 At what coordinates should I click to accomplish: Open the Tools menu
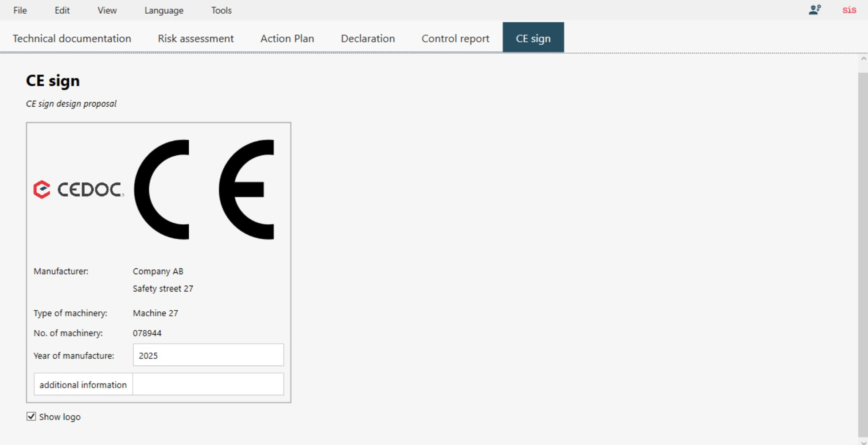[x=221, y=10]
